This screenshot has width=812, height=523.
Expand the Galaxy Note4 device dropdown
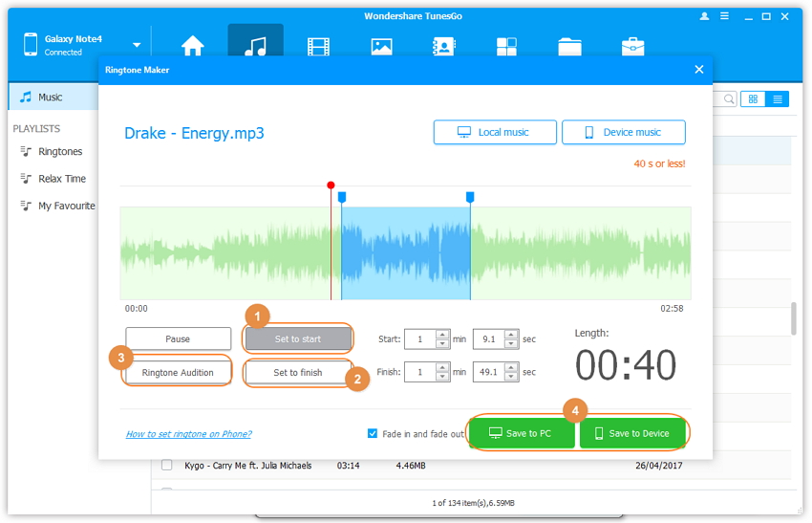pyautogui.click(x=137, y=45)
